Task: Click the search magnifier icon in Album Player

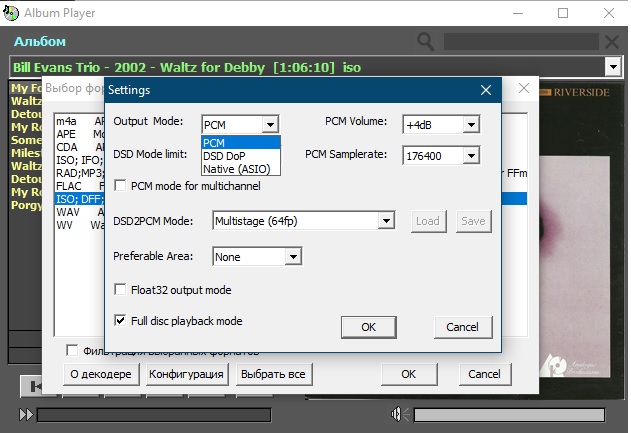Action: tap(425, 41)
